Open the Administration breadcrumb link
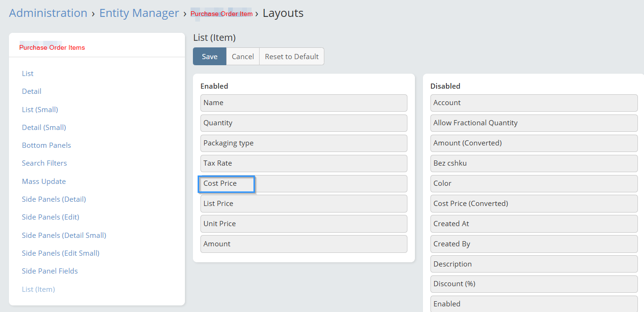The width and height of the screenshot is (644, 312). (48, 13)
